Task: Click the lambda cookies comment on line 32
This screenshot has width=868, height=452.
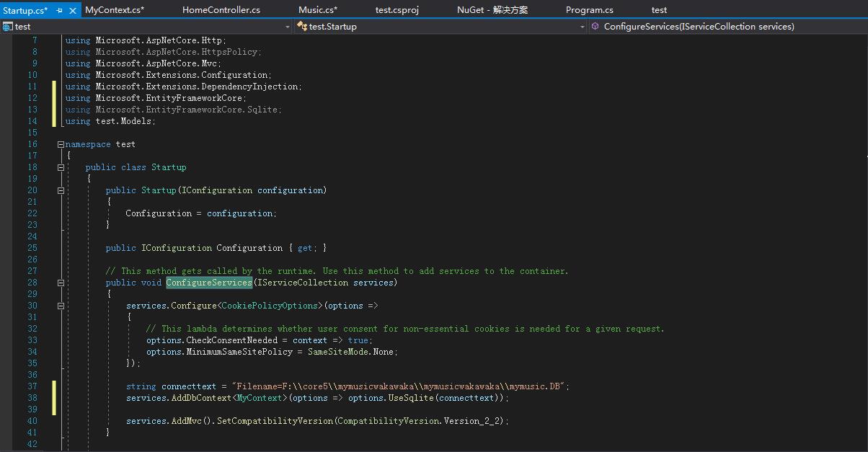Action: (x=405, y=329)
